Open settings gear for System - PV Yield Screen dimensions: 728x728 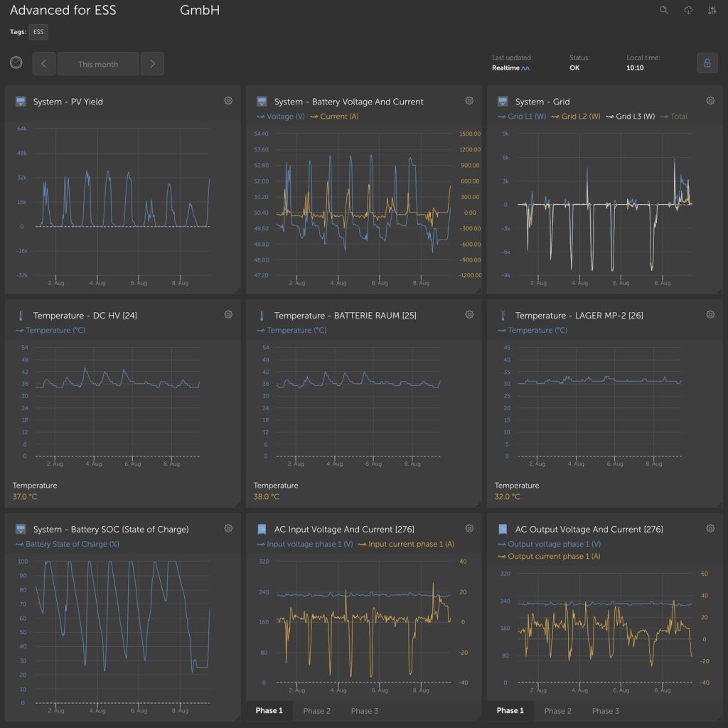coord(228,101)
